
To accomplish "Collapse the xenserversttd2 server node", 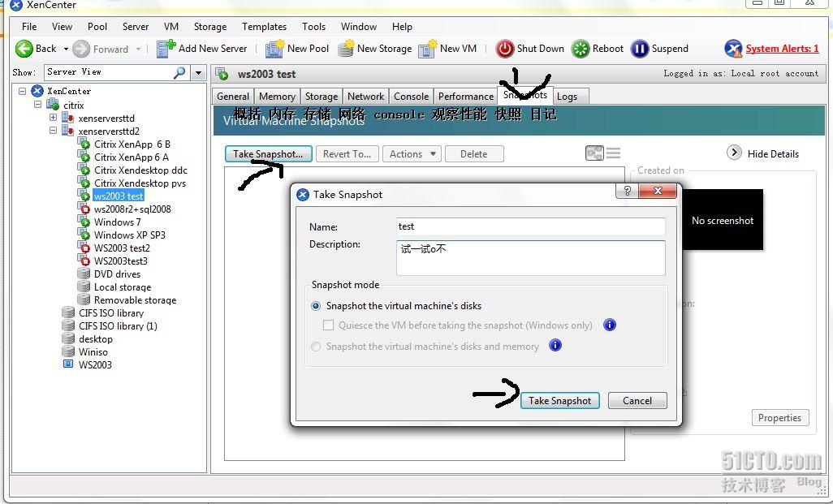I will [x=53, y=130].
